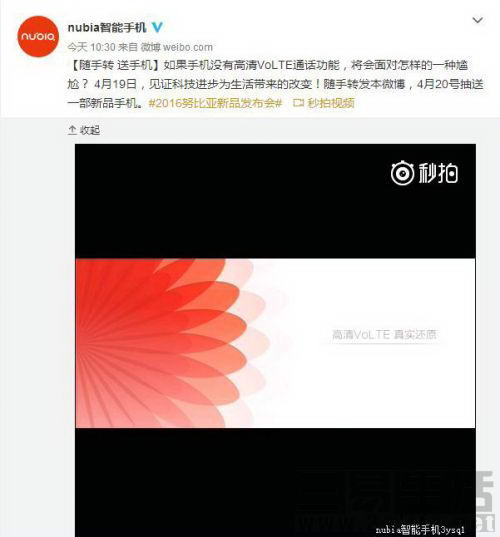Click the video icon before 秒拍视频
The image size is (500, 537).
click(x=298, y=103)
